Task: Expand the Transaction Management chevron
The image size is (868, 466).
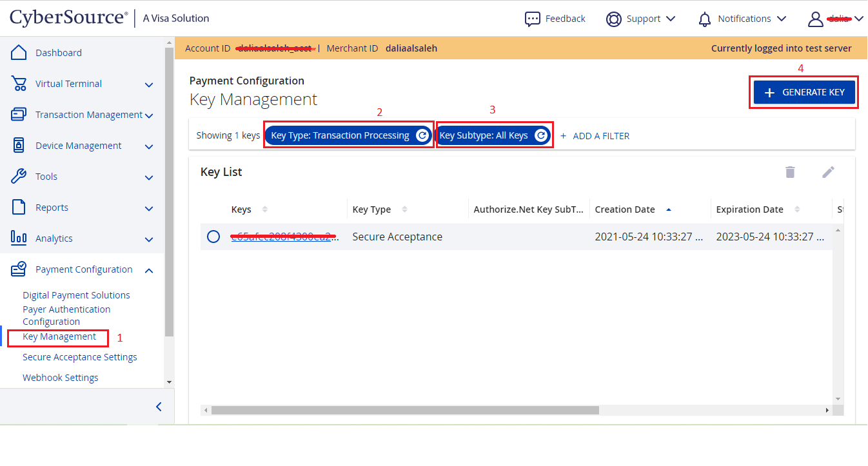Action: click(149, 116)
